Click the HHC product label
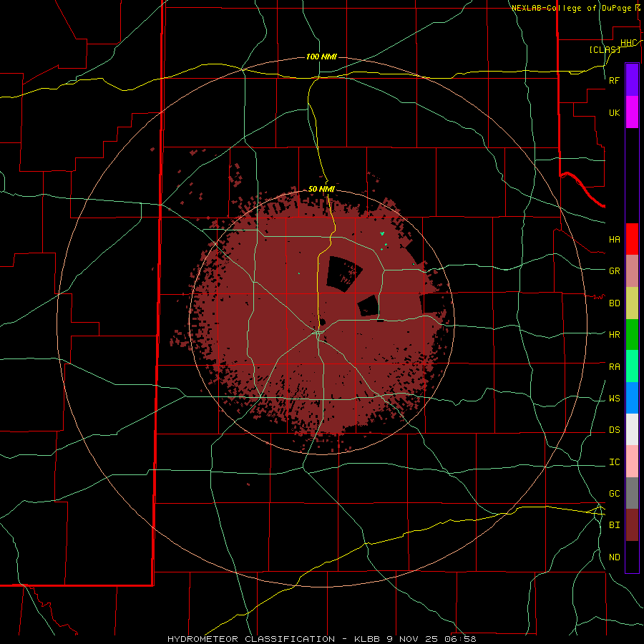Image resolution: width=644 pixels, height=644 pixels. (x=629, y=43)
